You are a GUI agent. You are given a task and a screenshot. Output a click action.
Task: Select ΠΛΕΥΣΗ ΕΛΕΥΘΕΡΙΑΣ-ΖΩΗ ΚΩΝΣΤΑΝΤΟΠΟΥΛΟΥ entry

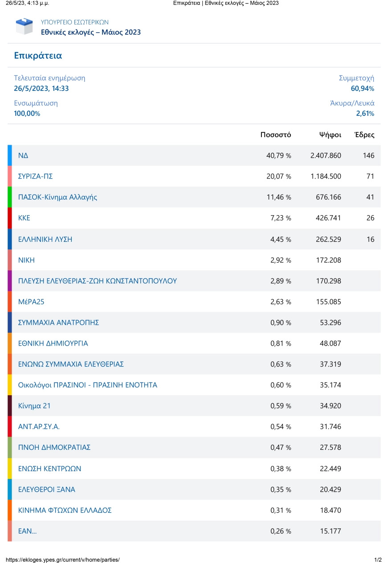pos(97,281)
